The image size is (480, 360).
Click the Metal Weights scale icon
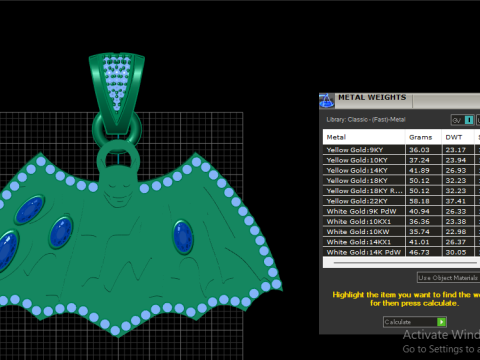click(x=327, y=101)
